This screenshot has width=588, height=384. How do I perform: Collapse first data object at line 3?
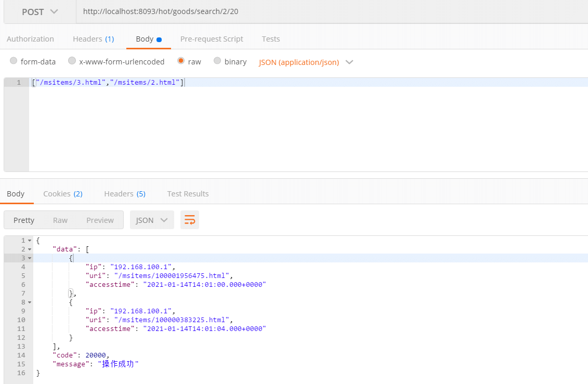pyautogui.click(x=30, y=258)
